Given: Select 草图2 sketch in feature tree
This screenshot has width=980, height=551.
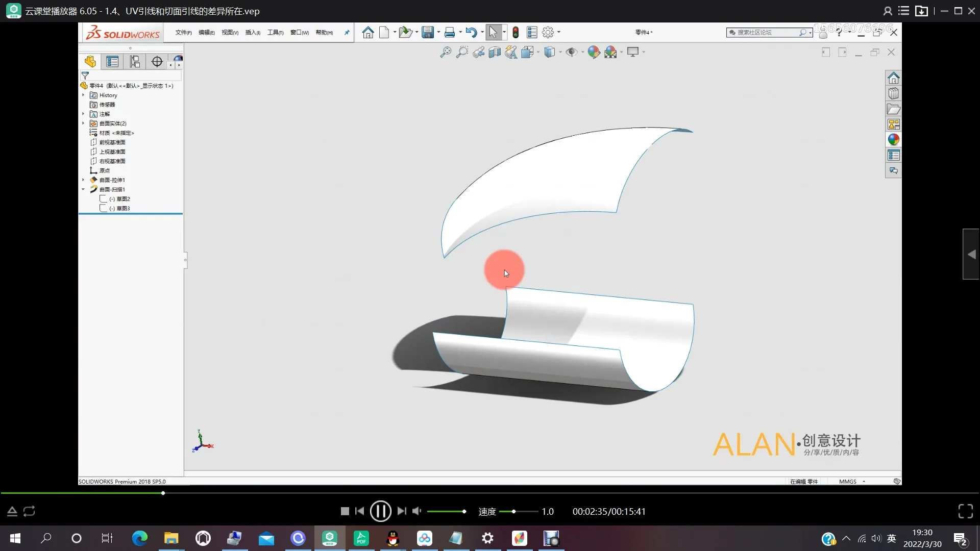Looking at the screenshot, I should (123, 199).
